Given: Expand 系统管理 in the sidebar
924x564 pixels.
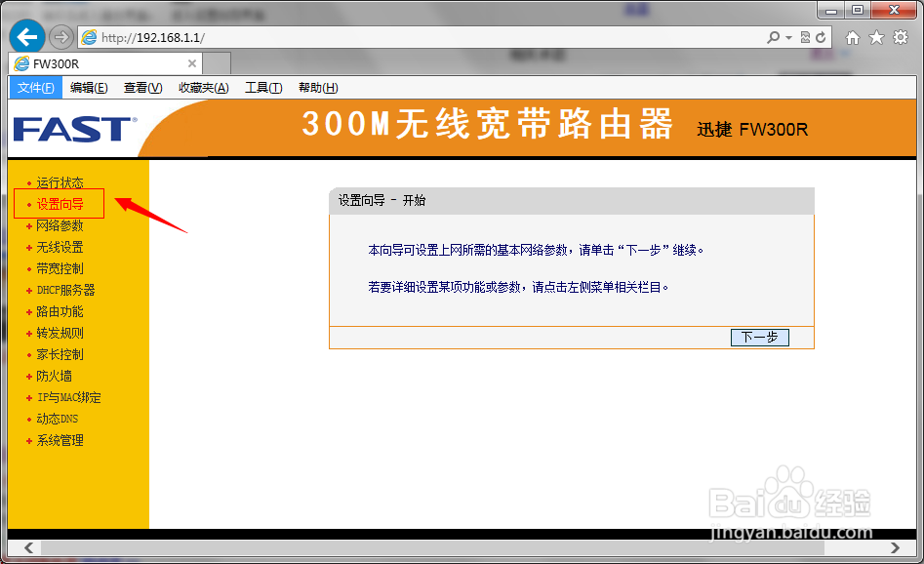Looking at the screenshot, I should (x=60, y=440).
